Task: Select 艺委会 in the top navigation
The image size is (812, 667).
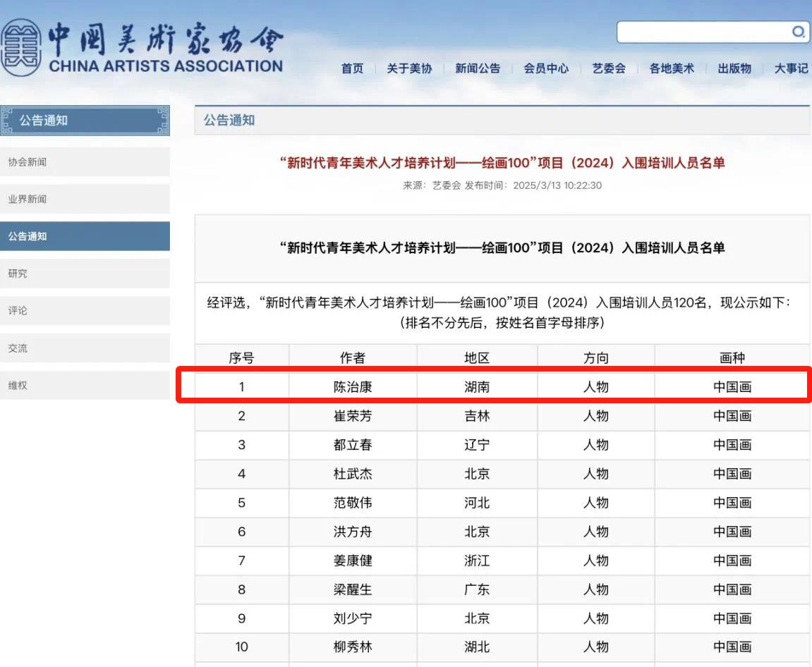Action: coord(609,68)
